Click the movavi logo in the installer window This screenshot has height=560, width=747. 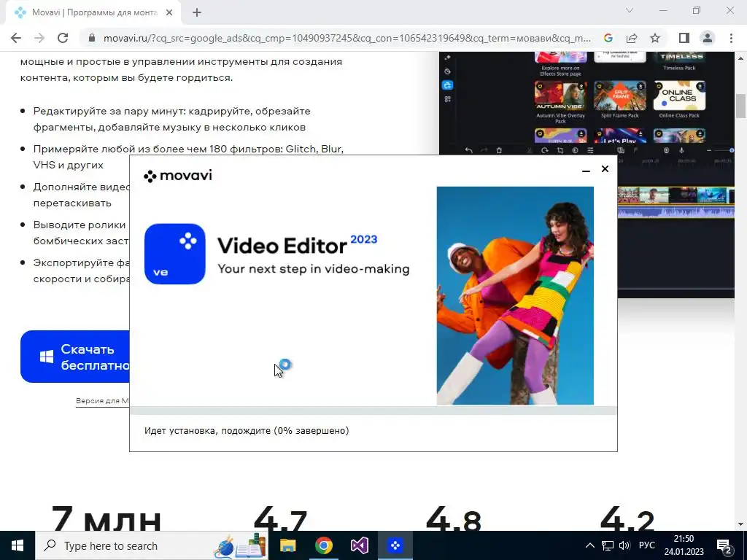click(x=178, y=176)
